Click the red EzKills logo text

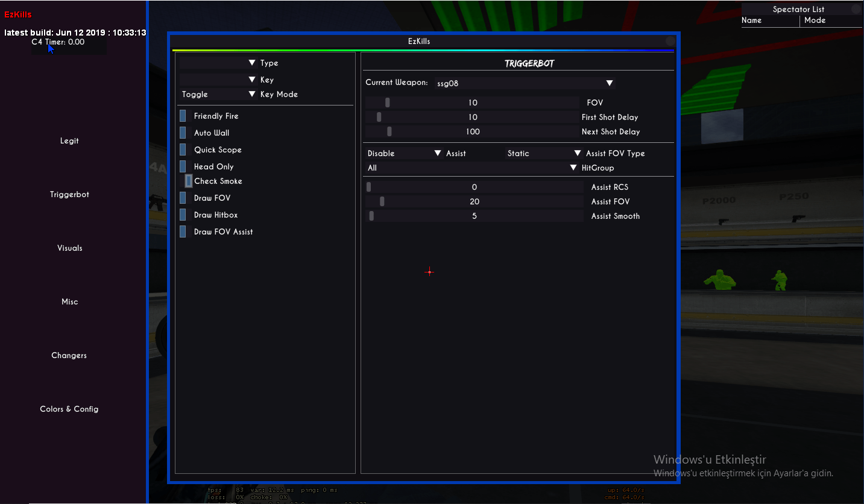click(18, 14)
